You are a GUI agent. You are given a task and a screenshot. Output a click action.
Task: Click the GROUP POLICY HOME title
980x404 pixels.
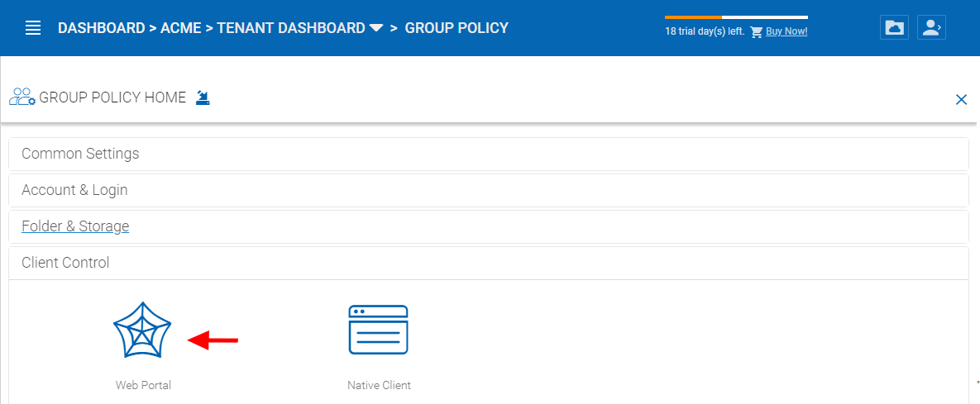point(112,97)
